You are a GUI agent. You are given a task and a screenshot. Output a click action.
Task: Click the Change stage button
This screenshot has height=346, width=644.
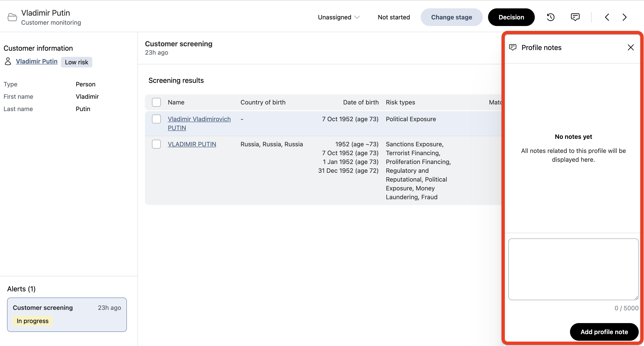[451, 17]
